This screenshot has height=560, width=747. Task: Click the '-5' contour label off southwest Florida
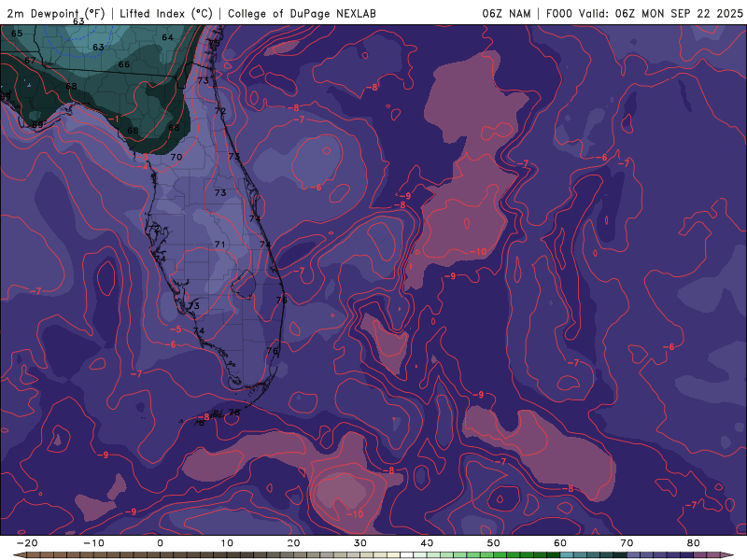pyautogui.click(x=176, y=329)
